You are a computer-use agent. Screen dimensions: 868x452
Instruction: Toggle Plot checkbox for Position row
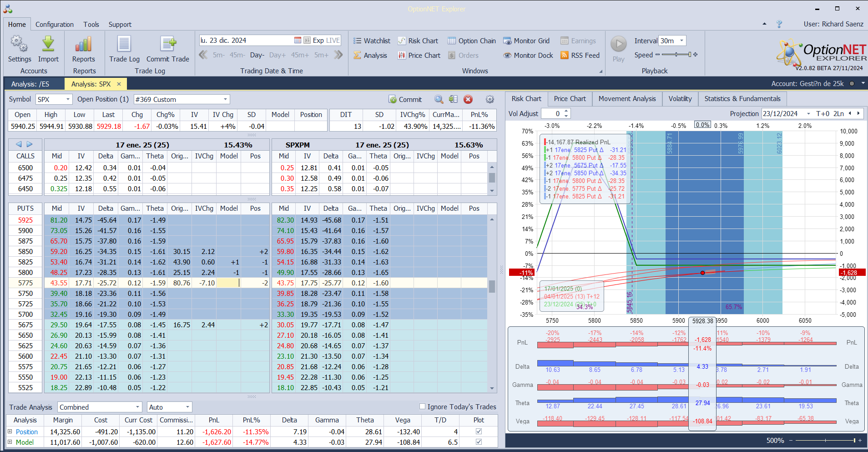tap(479, 432)
